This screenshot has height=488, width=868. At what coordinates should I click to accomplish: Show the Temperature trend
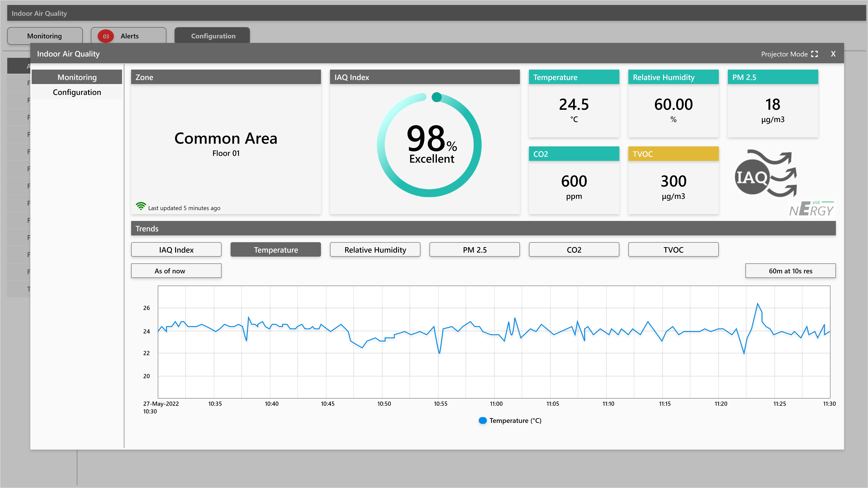276,250
